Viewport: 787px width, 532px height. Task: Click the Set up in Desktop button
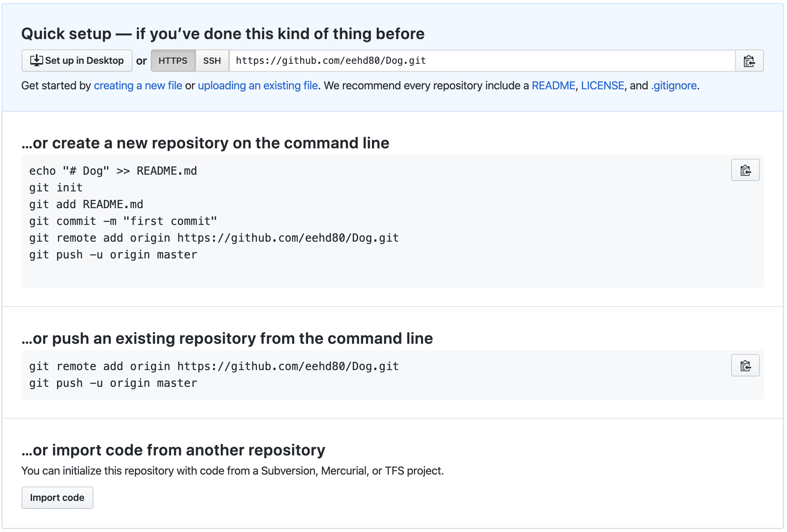[77, 61]
